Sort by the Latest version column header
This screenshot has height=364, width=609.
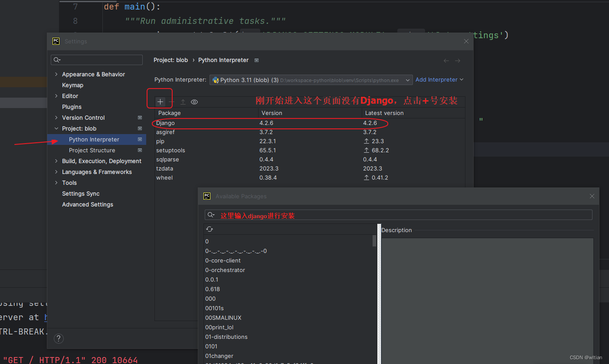pos(413,113)
